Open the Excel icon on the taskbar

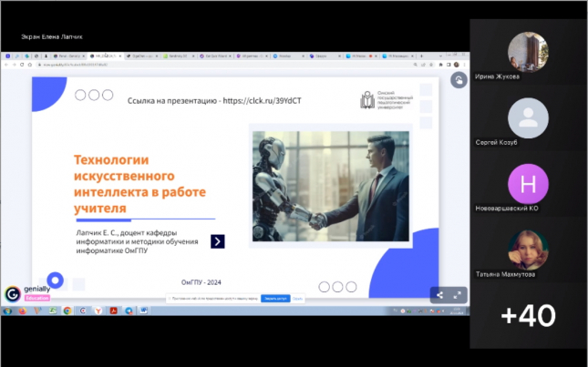pos(53,310)
